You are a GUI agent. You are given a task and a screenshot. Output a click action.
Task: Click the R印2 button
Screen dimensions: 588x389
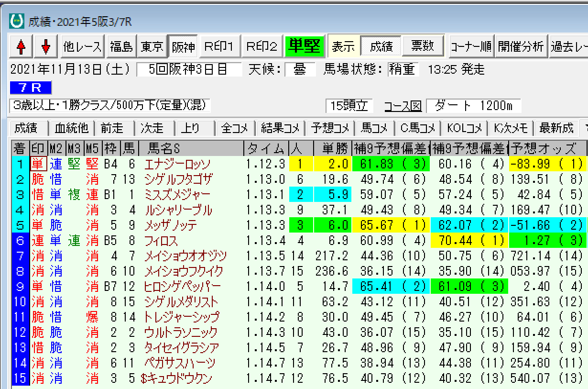[261, 46]
